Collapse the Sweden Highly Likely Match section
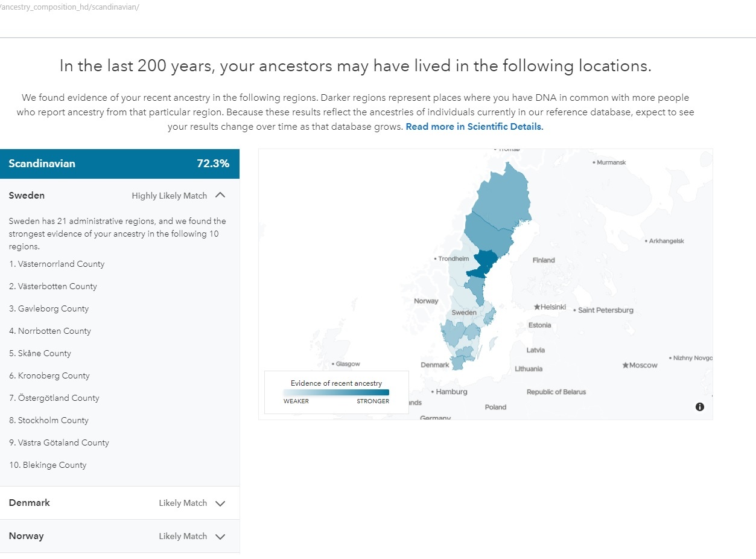Image resolution: width=756 pixels, height=559 pixels. click(220, 195)
